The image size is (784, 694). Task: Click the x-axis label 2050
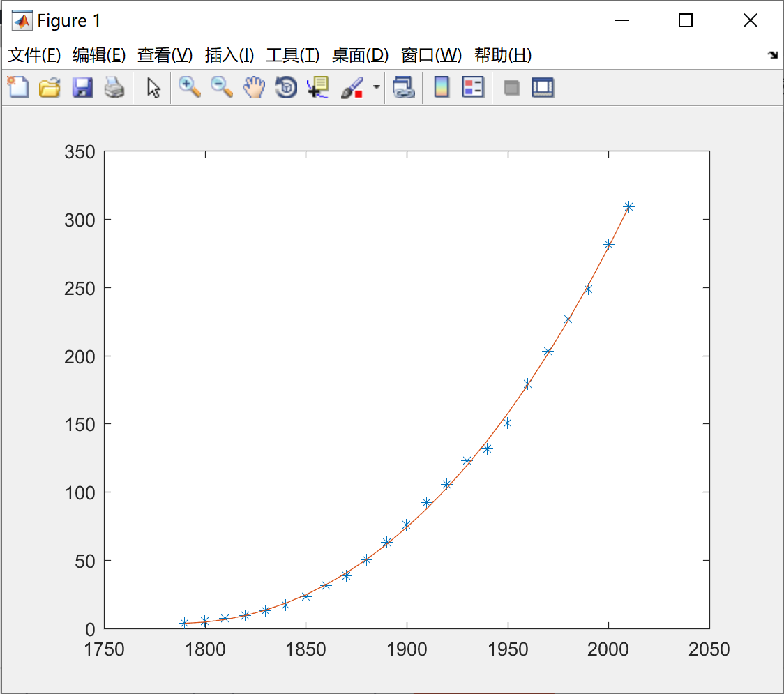709,649
